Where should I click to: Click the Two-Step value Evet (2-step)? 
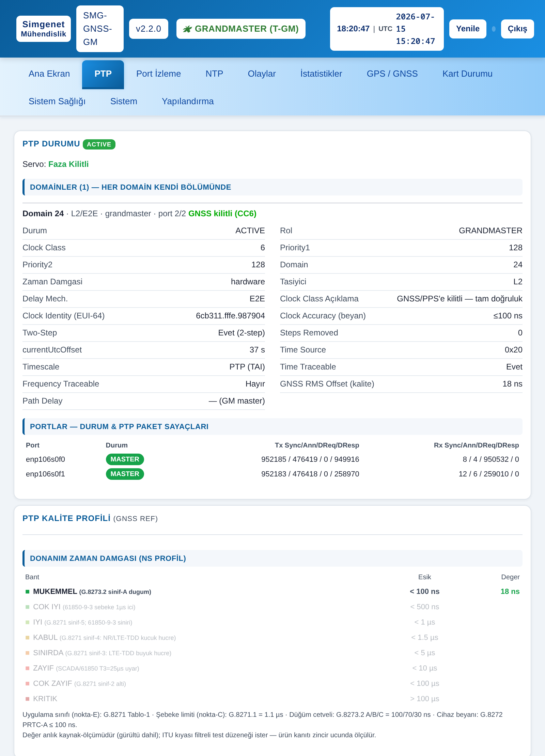(x=242, y=333)
